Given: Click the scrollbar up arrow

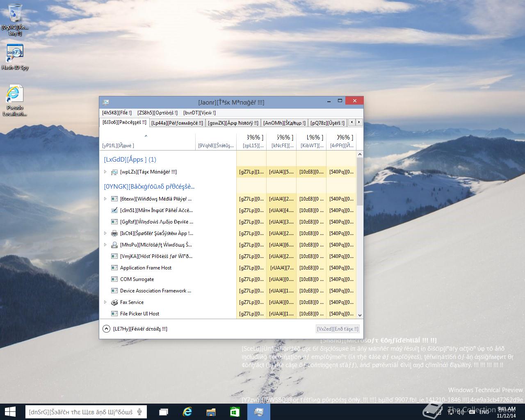Looking at the screenshot, I should [x=360, y=154].
